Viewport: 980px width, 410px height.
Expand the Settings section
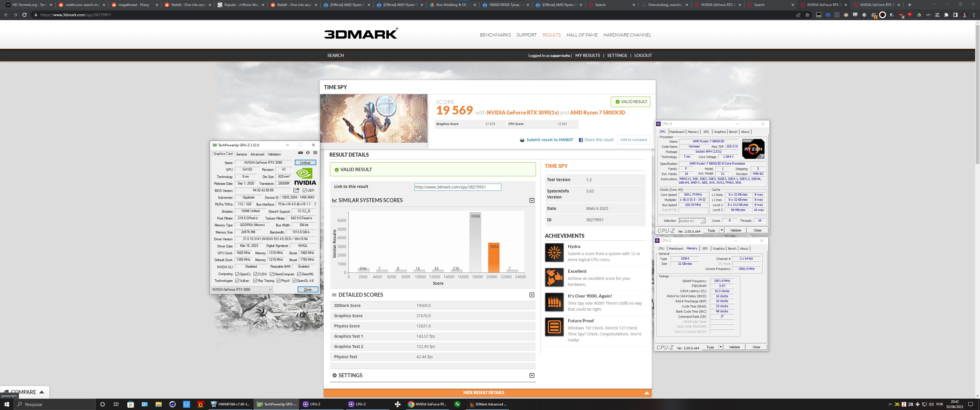pyautogui.click(x=532, y=376)
